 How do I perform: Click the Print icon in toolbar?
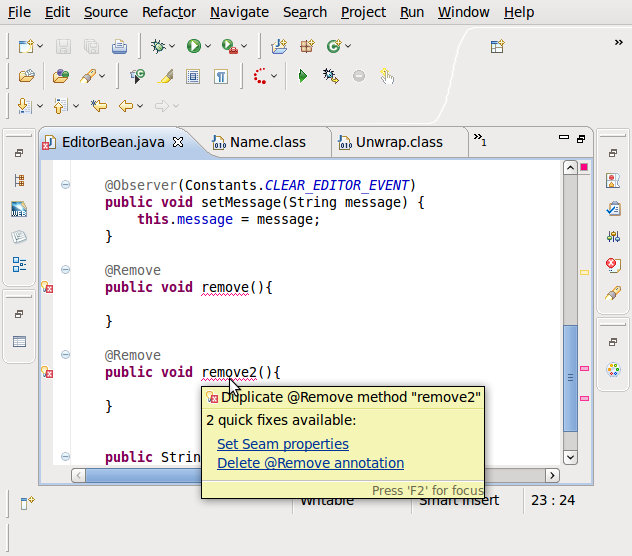(x=119, y=46)
